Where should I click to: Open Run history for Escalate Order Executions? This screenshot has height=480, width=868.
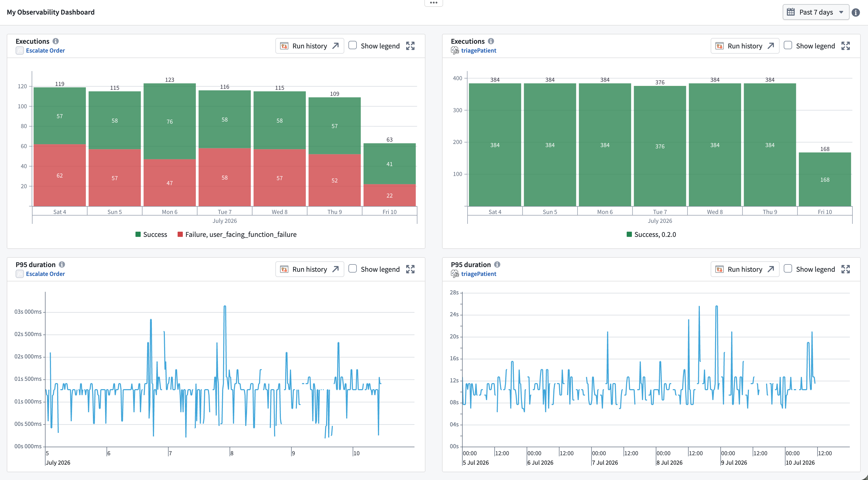(310, 46)
